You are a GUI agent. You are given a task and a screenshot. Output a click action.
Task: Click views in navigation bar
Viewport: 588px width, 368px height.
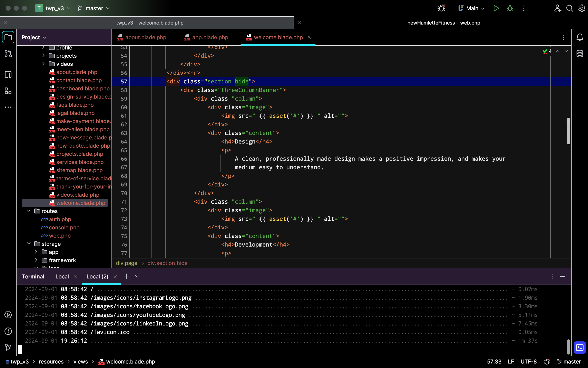coord(80,362)
